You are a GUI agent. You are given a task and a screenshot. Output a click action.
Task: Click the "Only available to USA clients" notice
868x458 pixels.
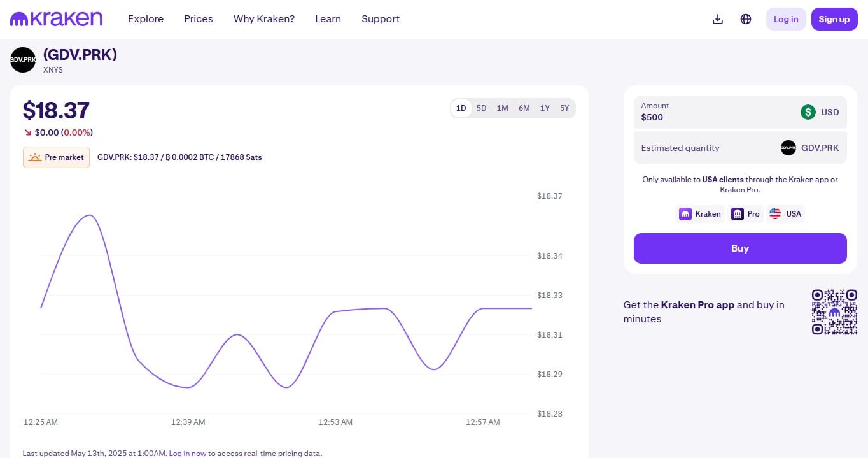(x=740, y=185)
